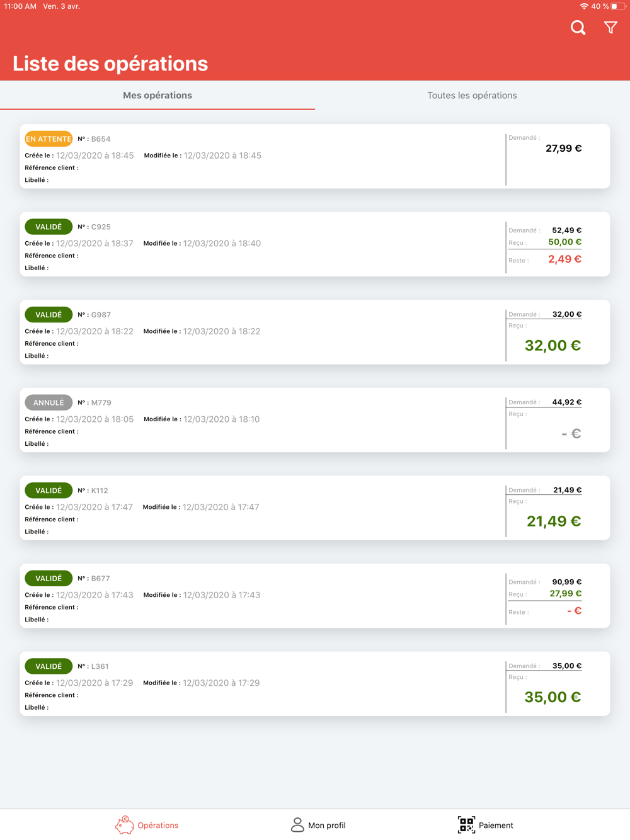Viewport: 630px width, 840px height.
Task: Tap the Wi-Fi status icon
Action: coord(584,6)
